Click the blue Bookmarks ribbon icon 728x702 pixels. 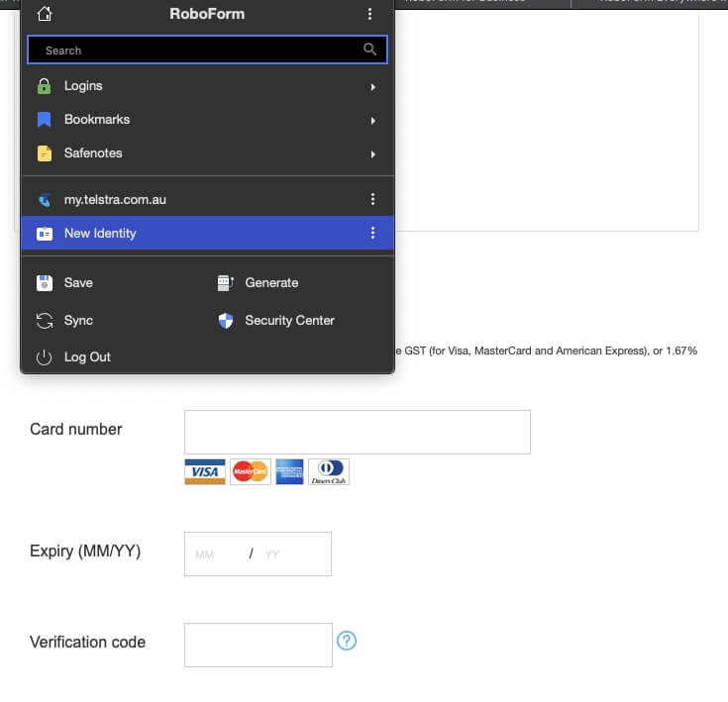coord(45,120)
